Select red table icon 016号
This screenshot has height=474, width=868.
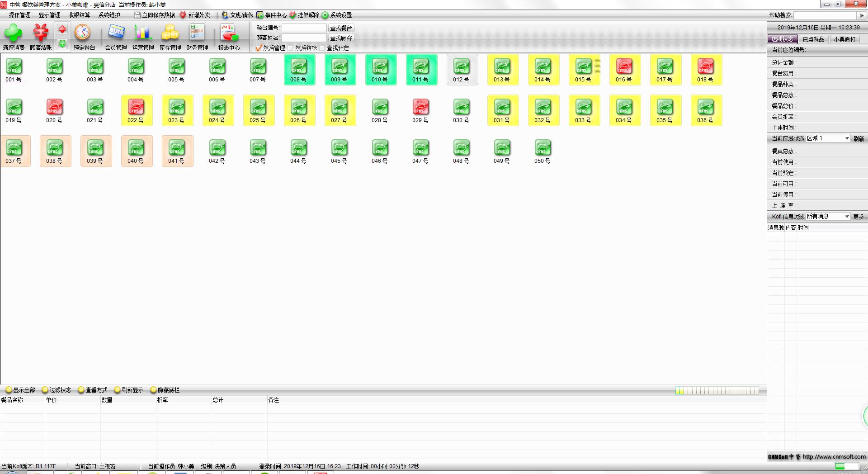pos(625,70)
